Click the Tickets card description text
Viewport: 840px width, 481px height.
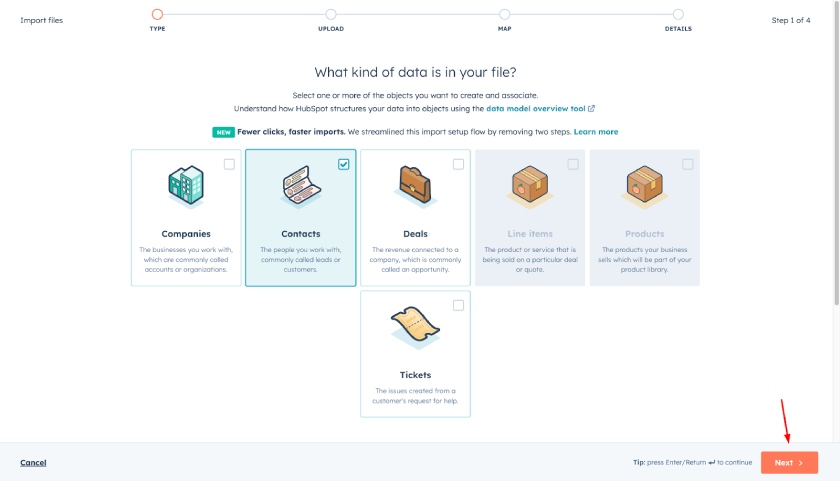pyautogui.click(x=415, y=396)
